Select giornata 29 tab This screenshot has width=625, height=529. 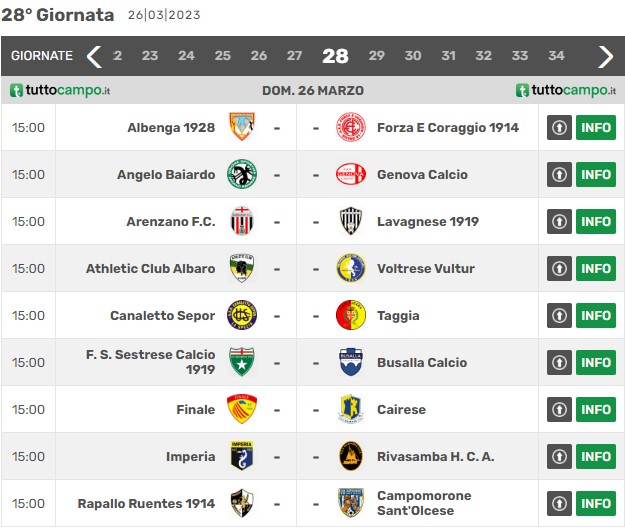coord(376,55)
